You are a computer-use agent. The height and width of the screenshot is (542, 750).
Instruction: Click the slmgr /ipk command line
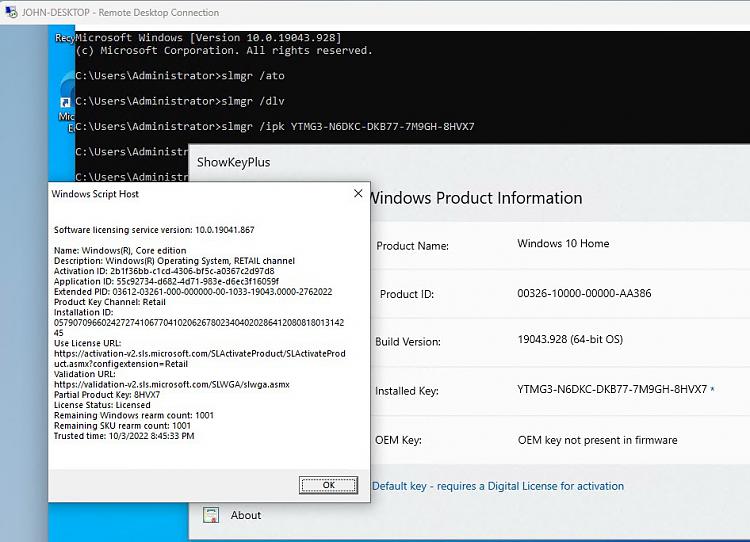[275, 126]
